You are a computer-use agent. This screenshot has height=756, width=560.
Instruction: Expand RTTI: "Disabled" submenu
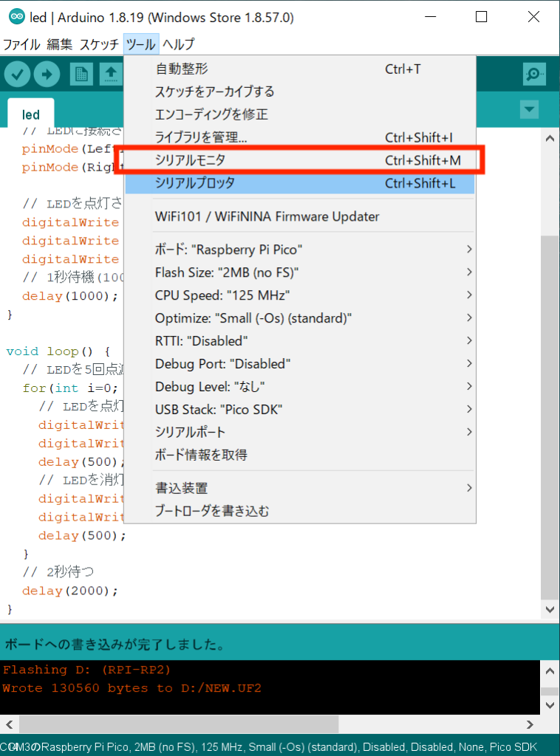coord(299,341)
